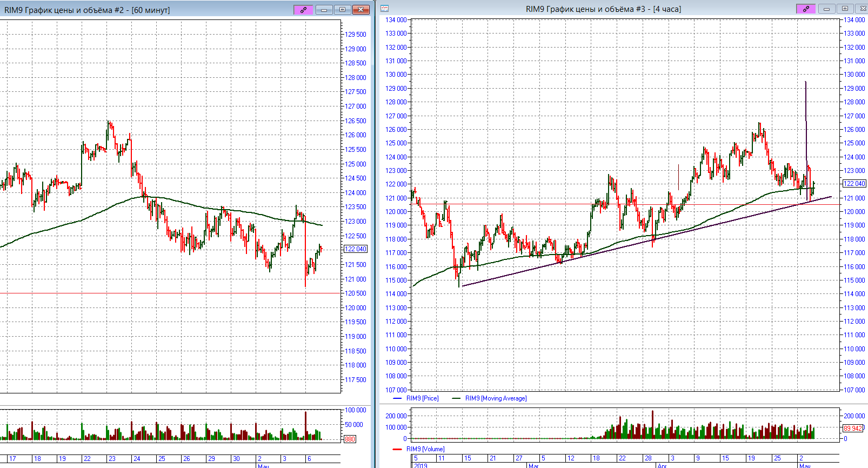Maximize the 60-minute chart window
The width and height of the screenshot is (868, 468).
click(342, 10)
